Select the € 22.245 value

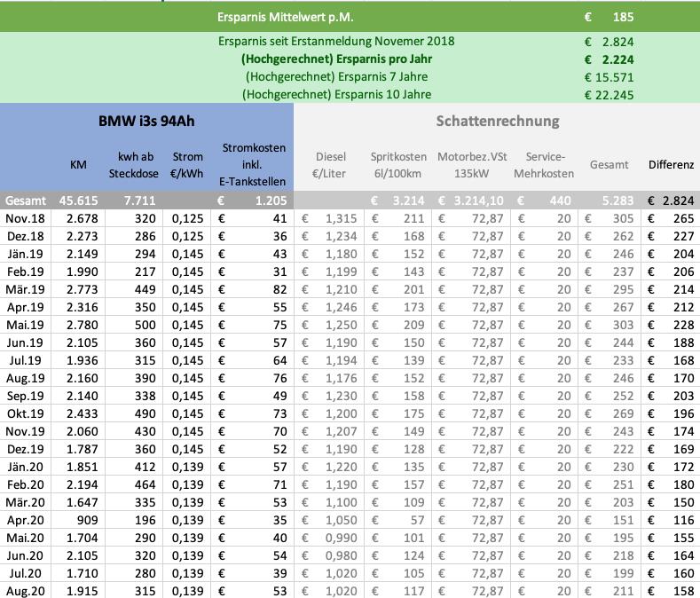pos(609,95)
